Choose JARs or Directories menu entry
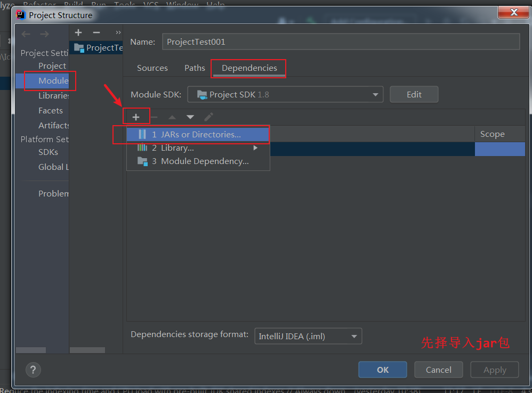Image resolution: width=532 pixels, height=393 pixels. 198,135
